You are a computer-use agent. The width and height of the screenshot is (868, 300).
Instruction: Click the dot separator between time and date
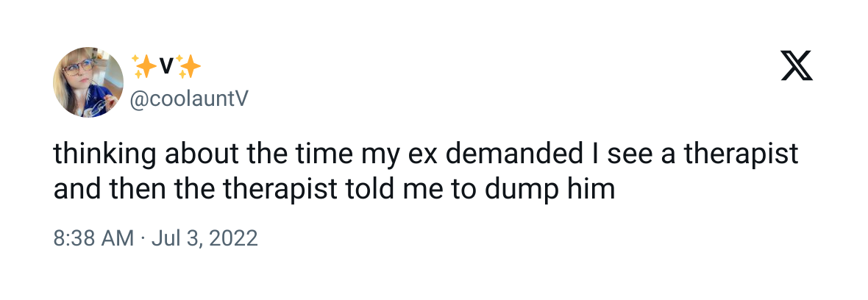142,238
